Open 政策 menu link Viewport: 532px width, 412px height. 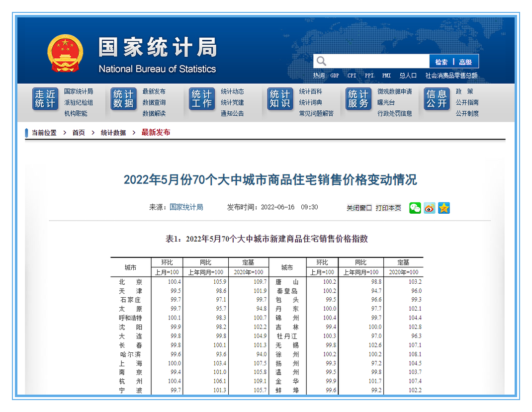464,91
